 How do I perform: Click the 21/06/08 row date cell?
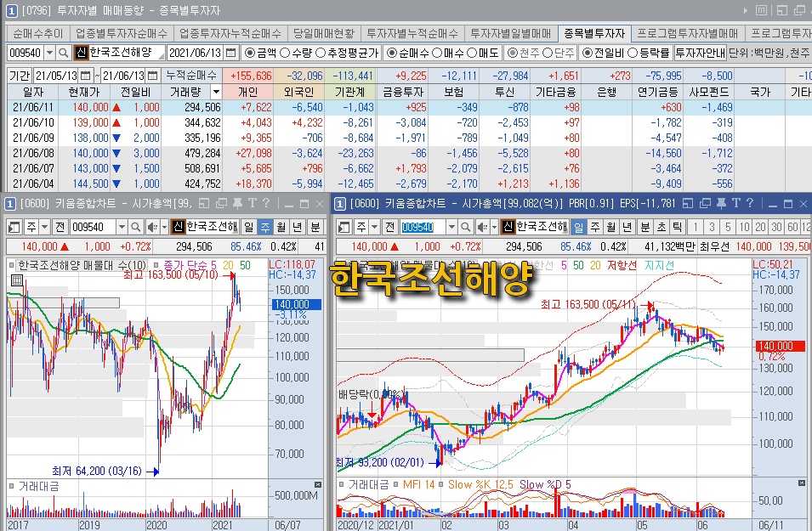33,153
